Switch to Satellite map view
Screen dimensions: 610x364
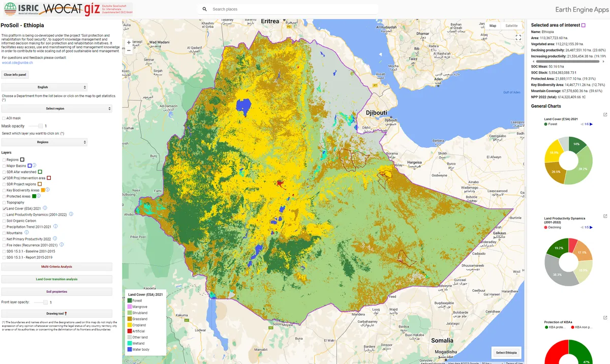511,26
